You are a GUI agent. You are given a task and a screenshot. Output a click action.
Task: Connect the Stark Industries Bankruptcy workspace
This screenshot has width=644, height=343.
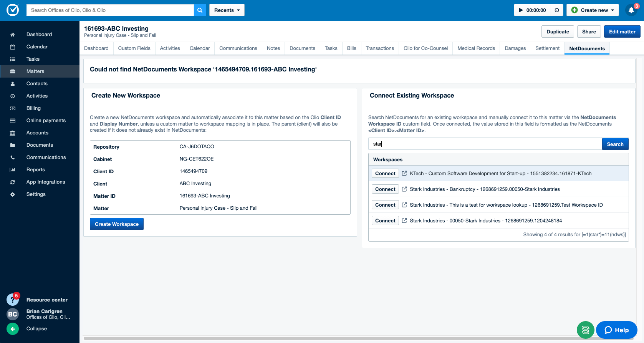[x=385, y=189]
